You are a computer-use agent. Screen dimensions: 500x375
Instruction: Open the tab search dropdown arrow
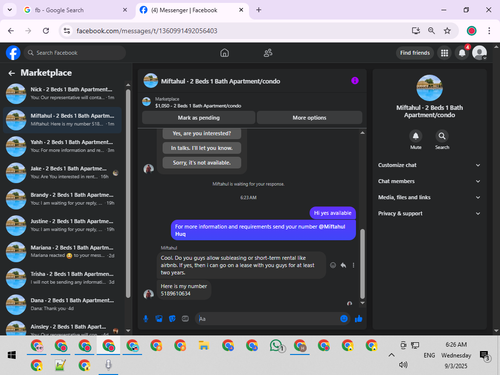[x=10, y=10]
